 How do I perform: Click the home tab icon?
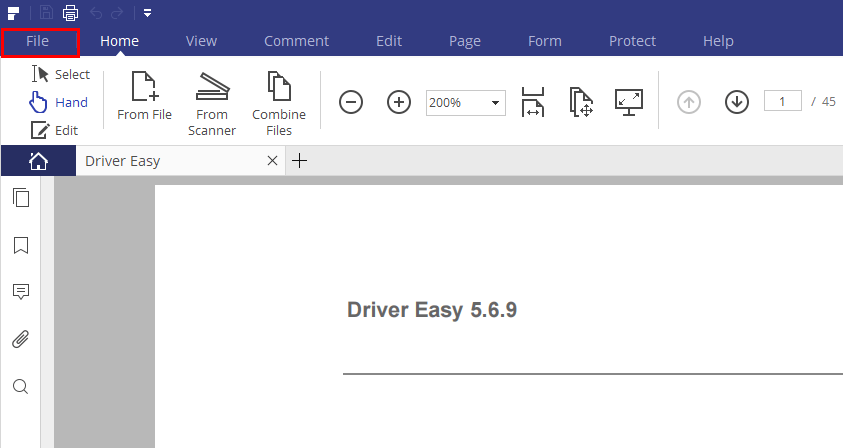[x=38, y=161]
